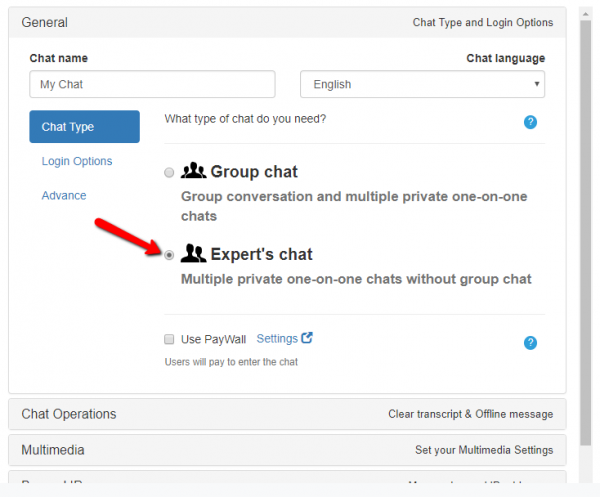Open PayWall Settings link
The width and height of the screenshot is (600, 497).
pos(277,339)
